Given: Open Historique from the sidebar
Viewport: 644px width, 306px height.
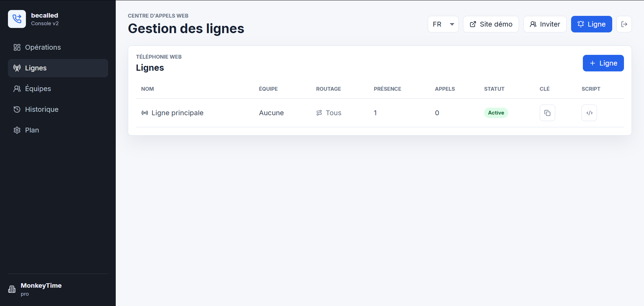Looking at the screenshot, I should [58, 109].
